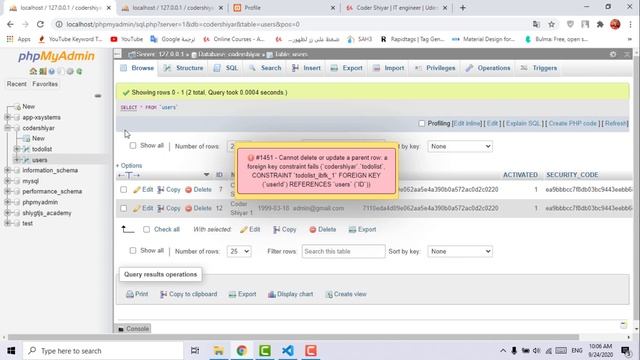This screenshot has width=640, height=360.
Task: Switch to the SQL tab
Action: (226, 68)
